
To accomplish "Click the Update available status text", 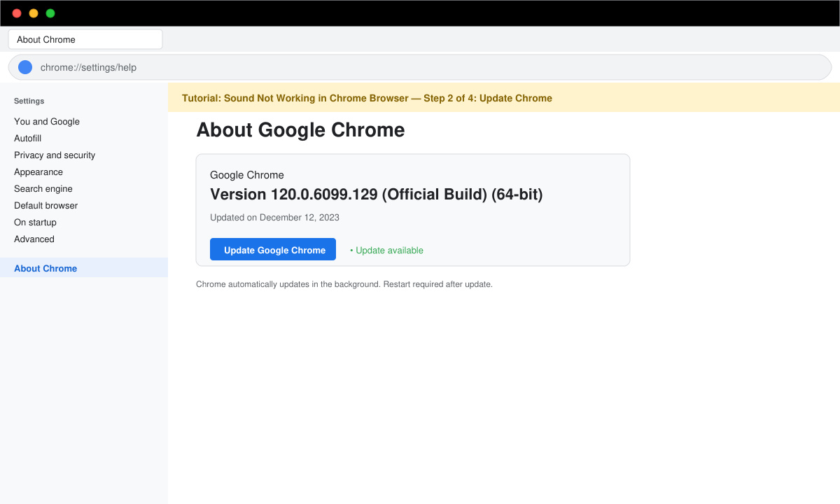I will coord(386,250).
